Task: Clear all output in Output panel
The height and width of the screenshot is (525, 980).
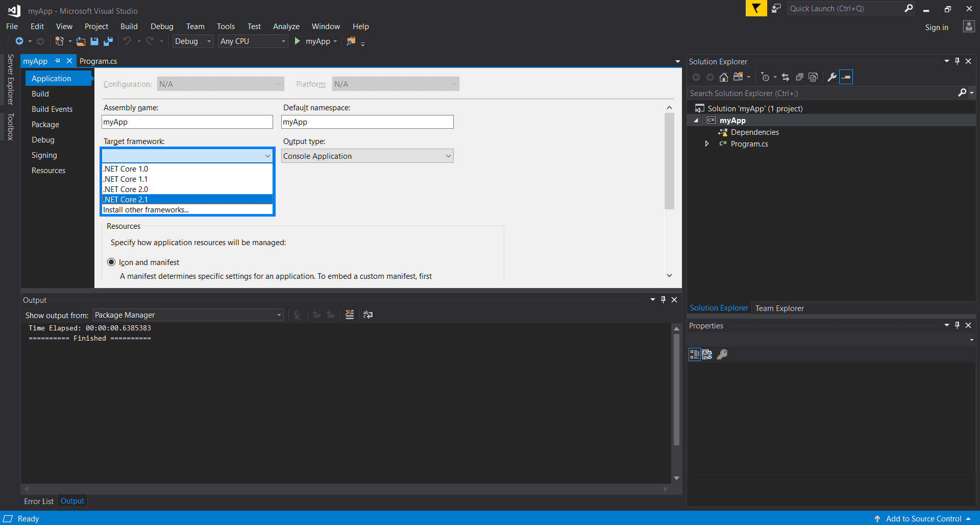Action: point(350,315)
